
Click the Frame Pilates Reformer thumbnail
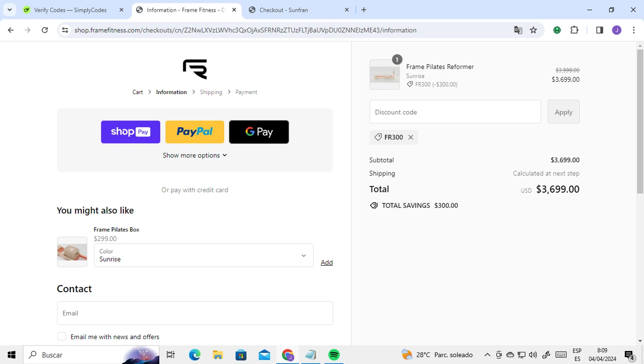click(x=385, y=75)
